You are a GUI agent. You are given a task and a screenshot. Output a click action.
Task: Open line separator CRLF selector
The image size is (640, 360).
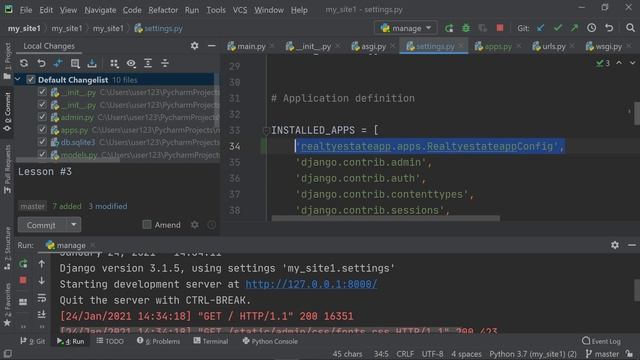click(405, 354)
